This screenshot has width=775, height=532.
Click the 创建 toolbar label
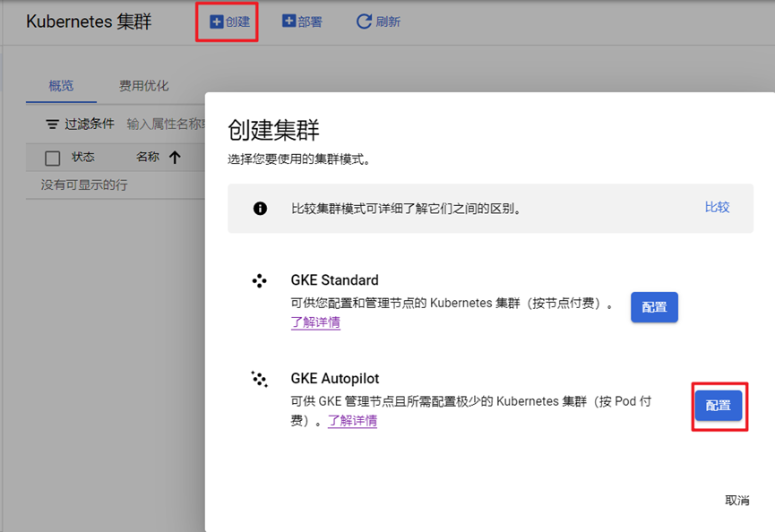coord(237,21)
